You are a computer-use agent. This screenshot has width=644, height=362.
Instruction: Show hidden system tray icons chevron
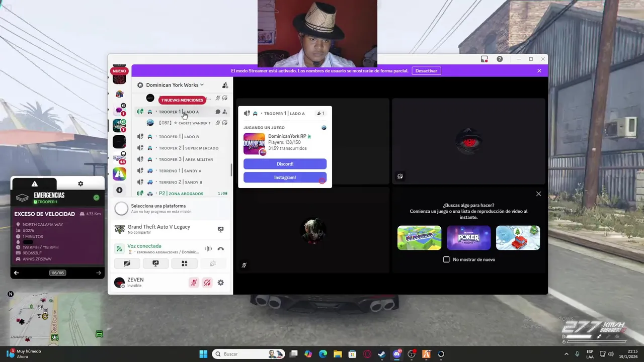pos(567,354)
